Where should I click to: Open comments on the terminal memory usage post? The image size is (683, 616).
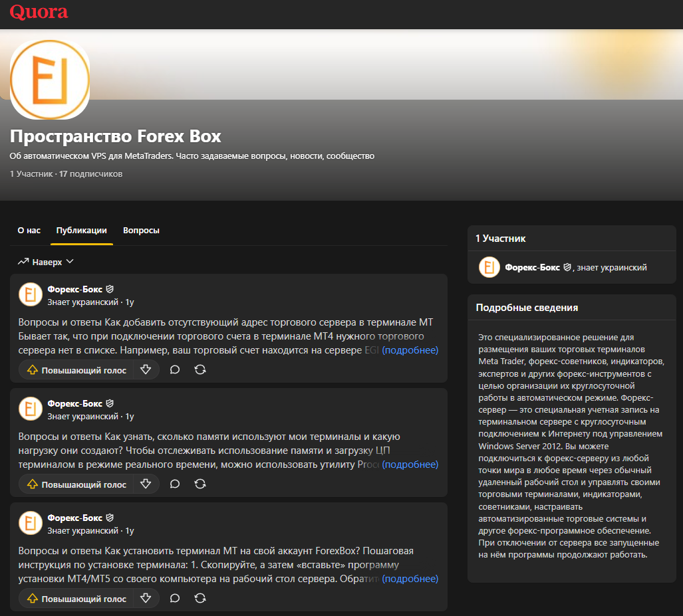tap(175, 484)
